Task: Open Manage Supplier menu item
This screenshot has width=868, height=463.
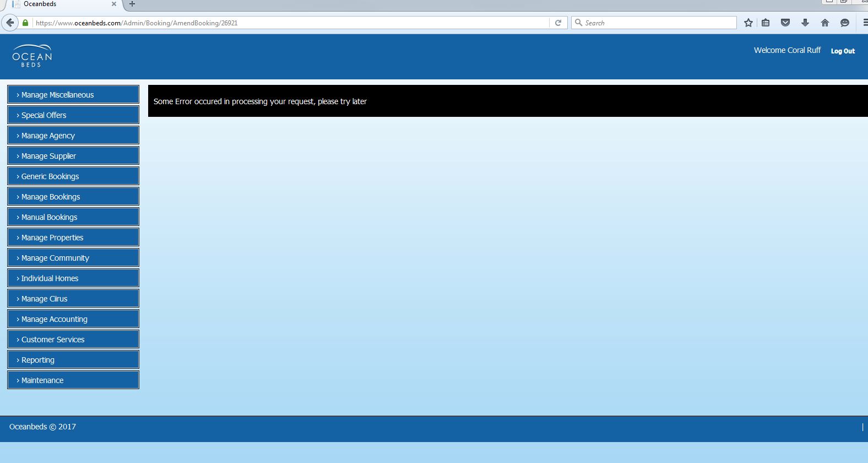Action: [73, 155]
